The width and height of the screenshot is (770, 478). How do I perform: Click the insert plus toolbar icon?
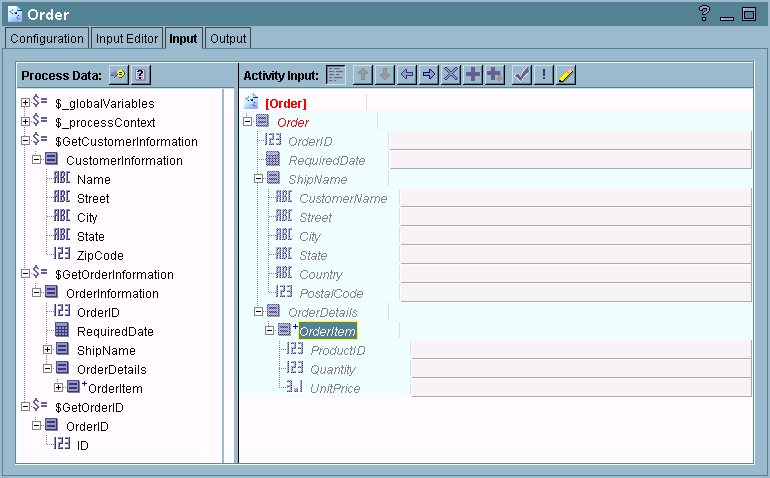pyautogui.click(x=473, y=75)
